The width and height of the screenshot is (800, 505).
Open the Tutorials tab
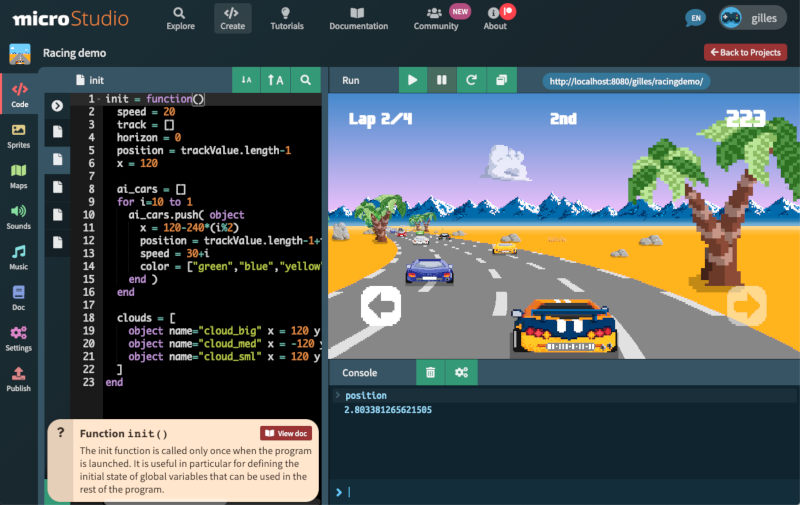[x=287, y=18]
